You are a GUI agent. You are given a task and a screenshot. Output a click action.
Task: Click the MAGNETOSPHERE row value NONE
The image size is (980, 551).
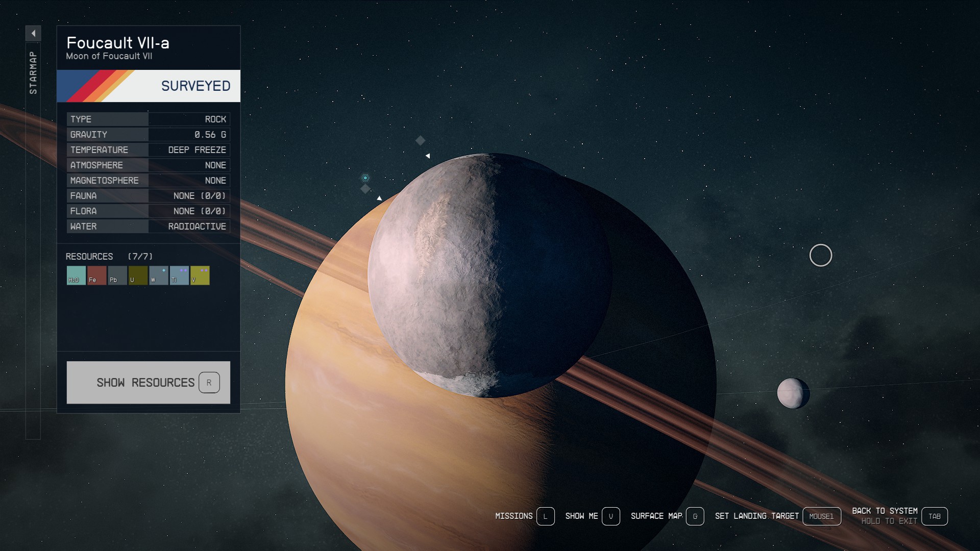[x=215, y=181]
